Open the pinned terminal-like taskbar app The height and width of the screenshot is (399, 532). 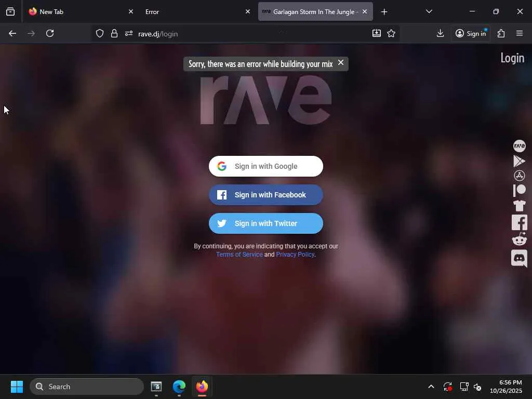pos(156,387)
